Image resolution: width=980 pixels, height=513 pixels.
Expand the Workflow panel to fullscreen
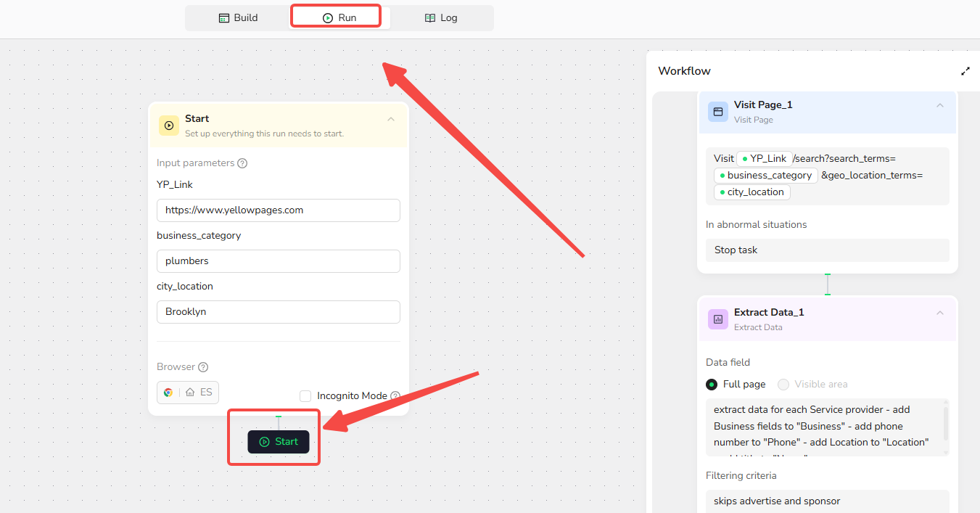(965, 71)
